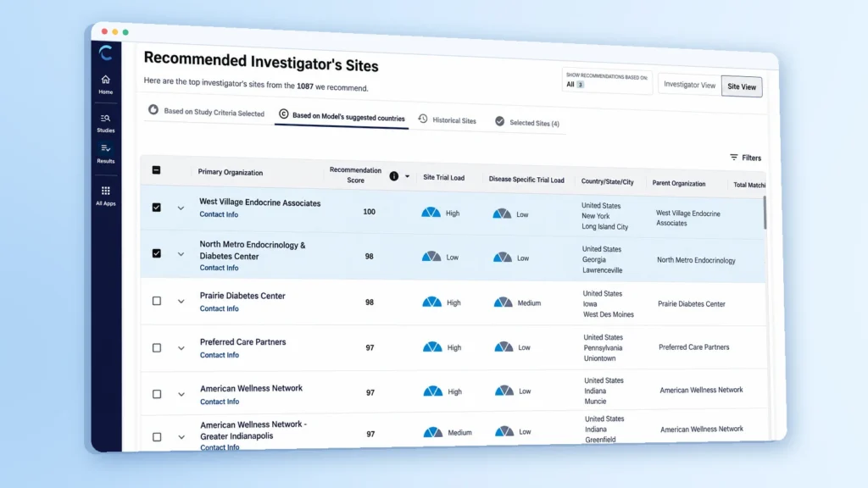The width and height of the screenshot is (868, 488).
Task: Check the American Wellness Network checkbox
Action: 157,394
